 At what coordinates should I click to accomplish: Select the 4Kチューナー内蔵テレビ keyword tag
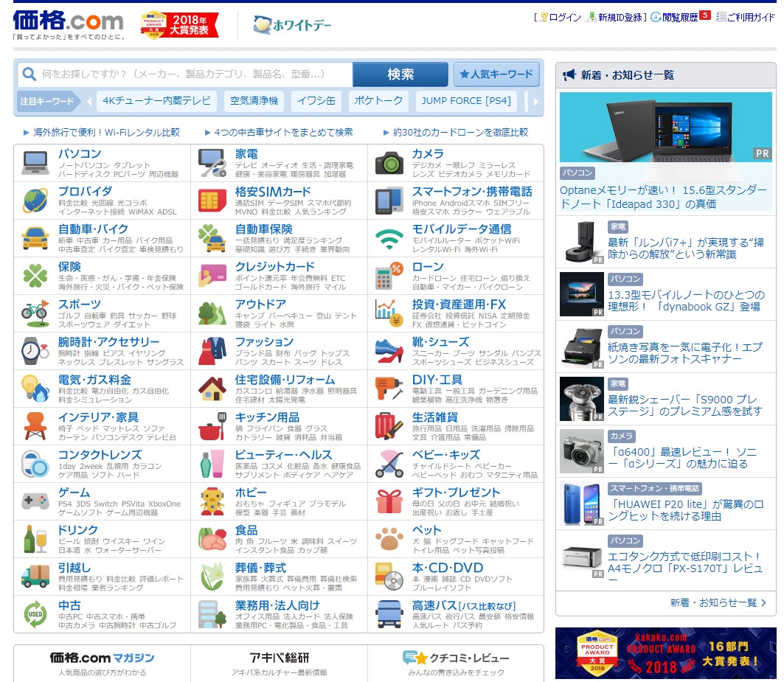(156, 101)
